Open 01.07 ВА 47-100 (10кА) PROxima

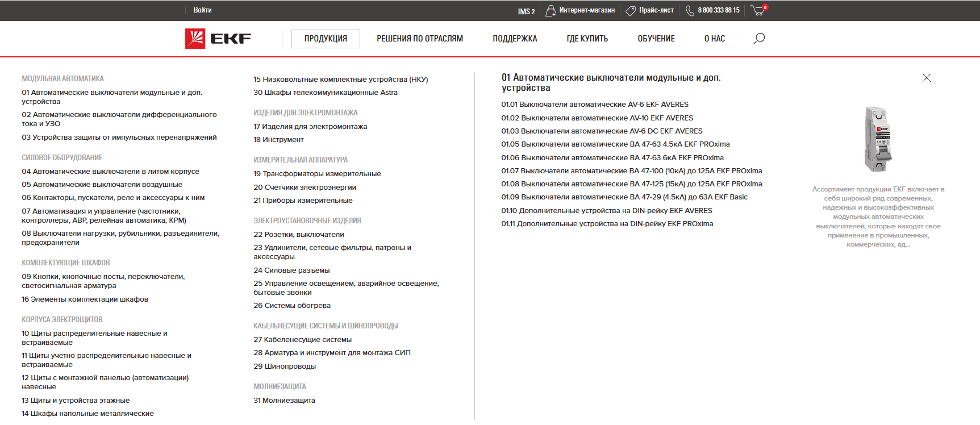pos(632,171)
